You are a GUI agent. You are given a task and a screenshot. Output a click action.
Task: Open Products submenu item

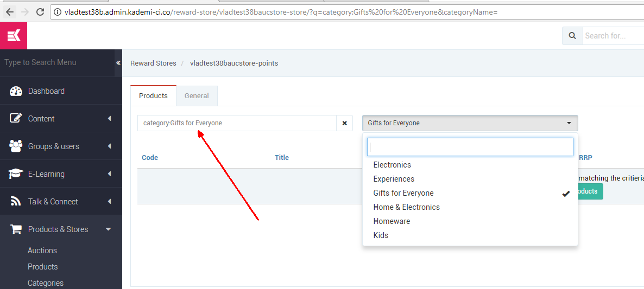point(43,267)
